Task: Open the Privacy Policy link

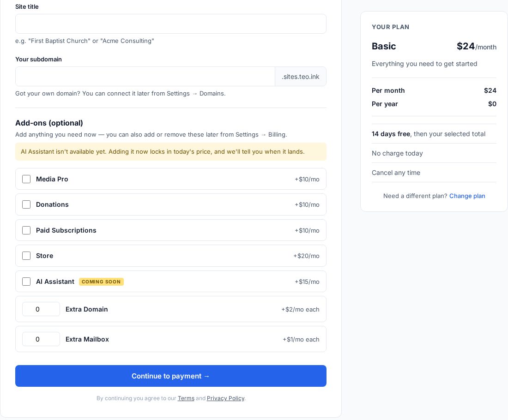Action: (225, 398)
